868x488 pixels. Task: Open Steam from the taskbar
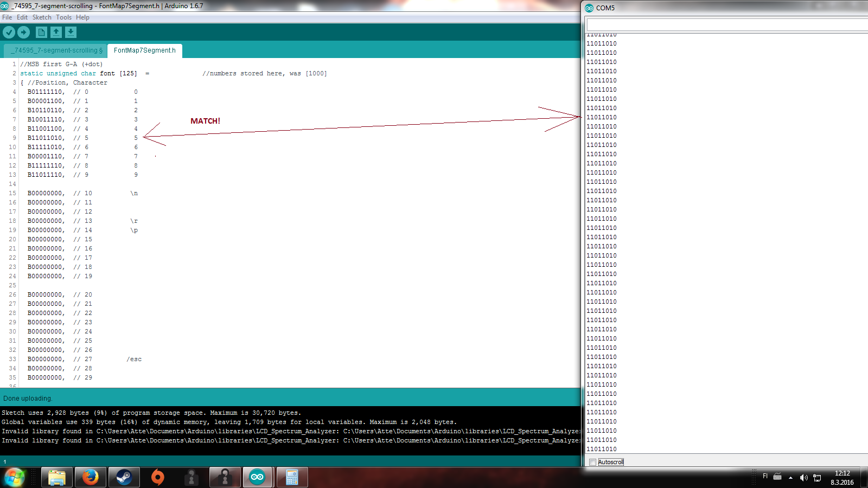click(124, 478)
